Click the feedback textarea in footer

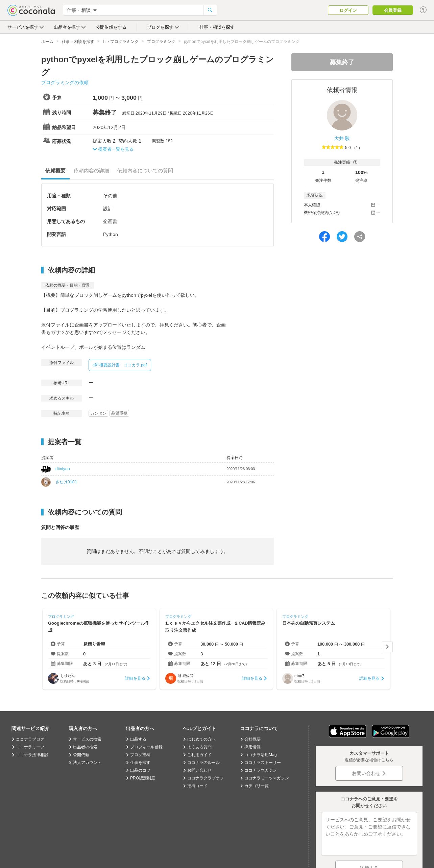[369, 834]
